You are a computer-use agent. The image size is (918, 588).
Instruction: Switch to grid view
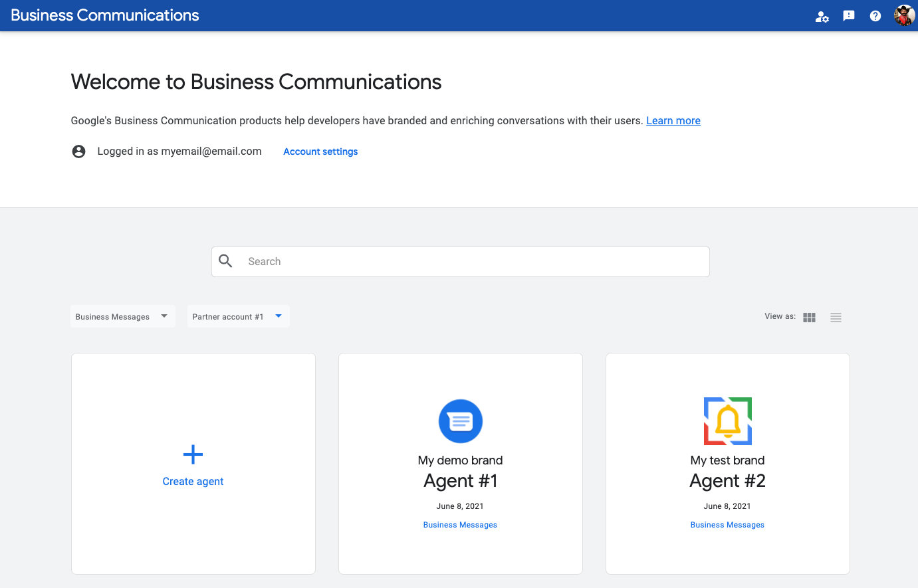[x=809, y=318]
